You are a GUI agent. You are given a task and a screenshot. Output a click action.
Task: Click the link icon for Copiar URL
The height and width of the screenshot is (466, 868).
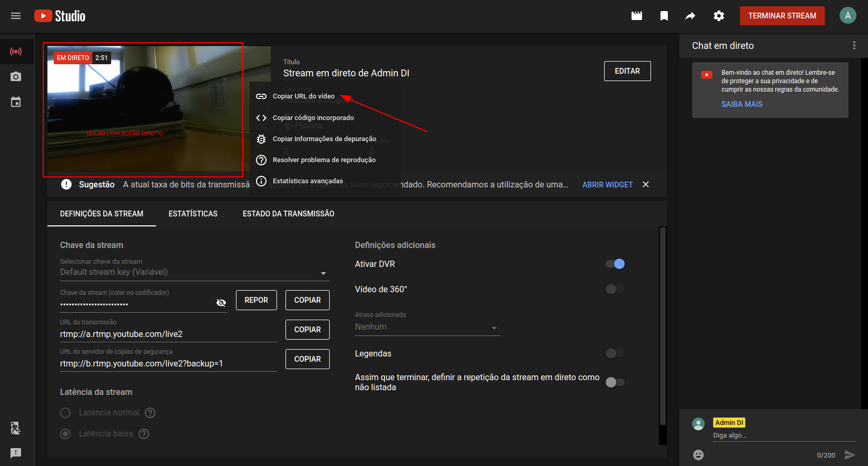[x=261, y=96]
